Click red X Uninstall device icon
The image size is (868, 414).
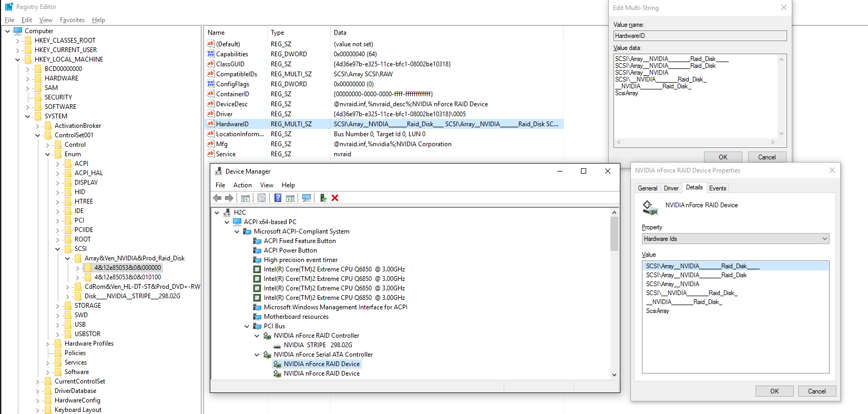[335, 198]
